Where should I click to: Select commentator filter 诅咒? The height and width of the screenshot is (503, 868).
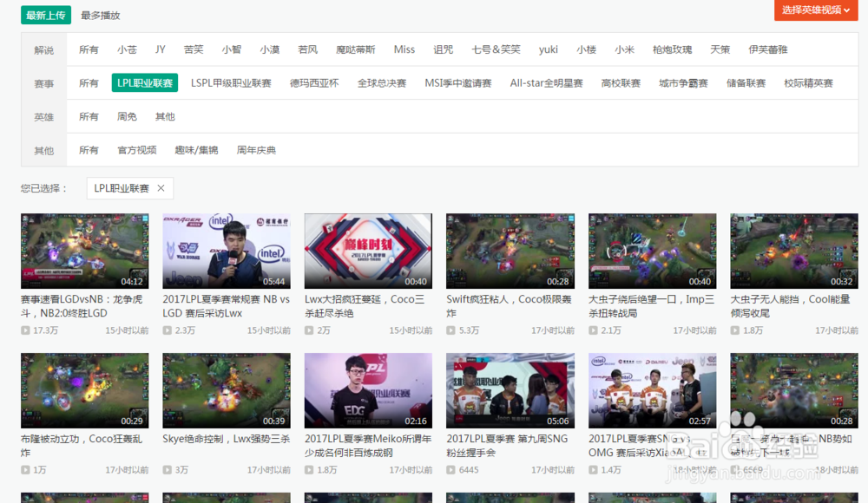[x=443, y=49]
